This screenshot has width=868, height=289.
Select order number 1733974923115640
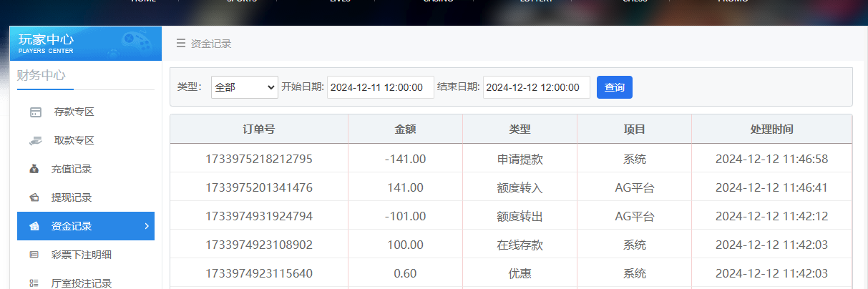click(259, 273)
